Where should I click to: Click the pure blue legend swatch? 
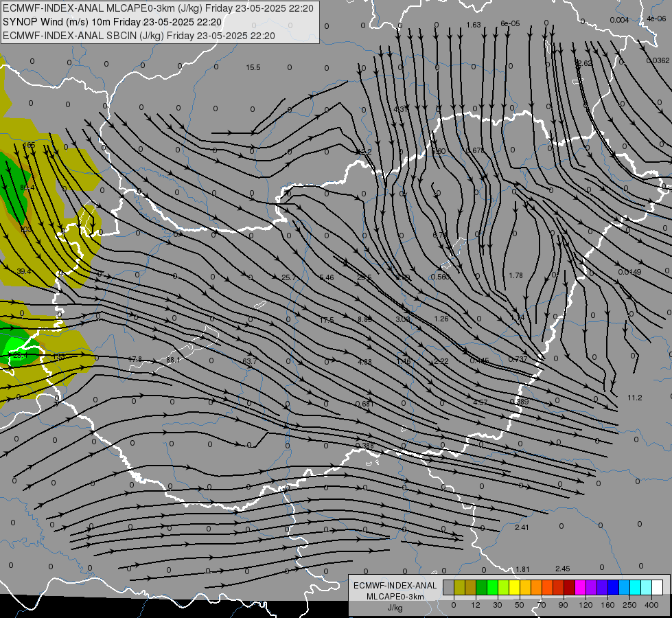[613, 588]
